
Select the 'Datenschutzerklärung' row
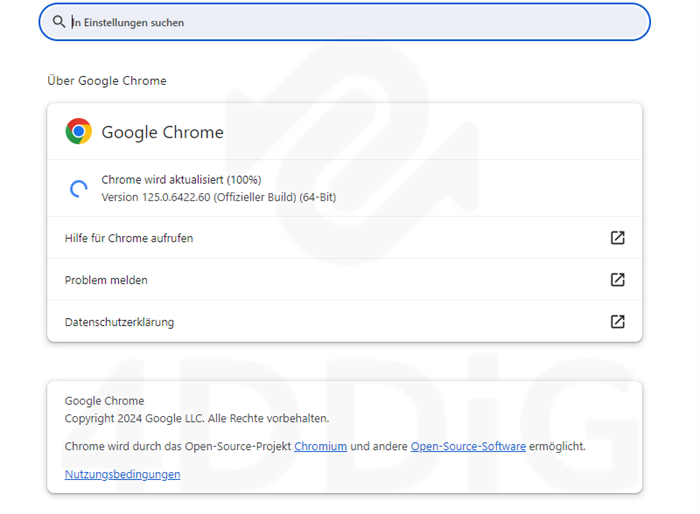coord(344,322)
